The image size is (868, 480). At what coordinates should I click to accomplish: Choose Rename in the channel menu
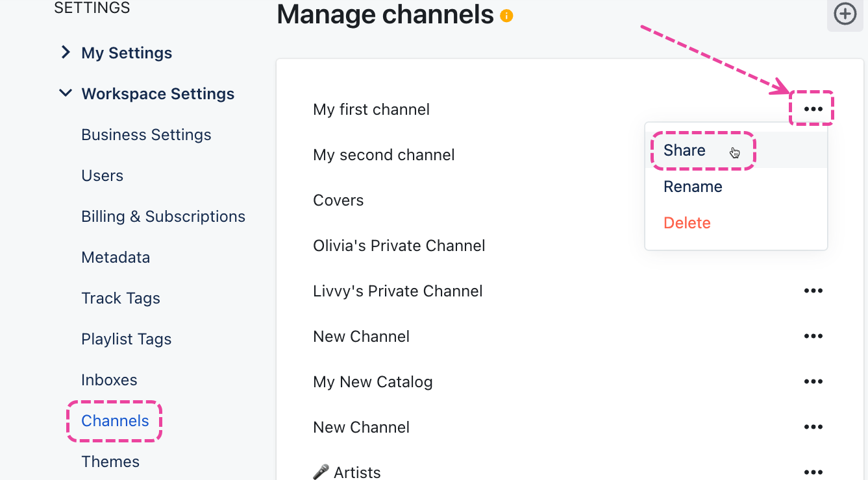tap(693, 187)
